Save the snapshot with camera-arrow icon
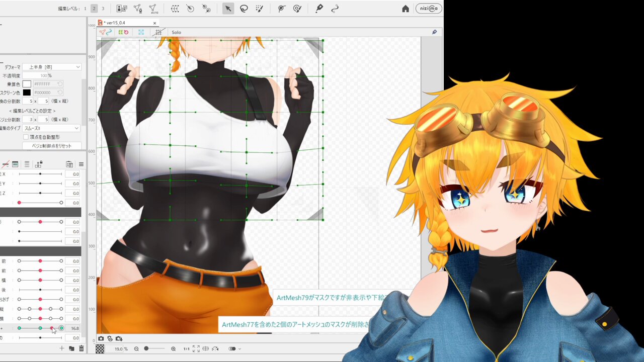The image size is (644, 362). [119, 339]
